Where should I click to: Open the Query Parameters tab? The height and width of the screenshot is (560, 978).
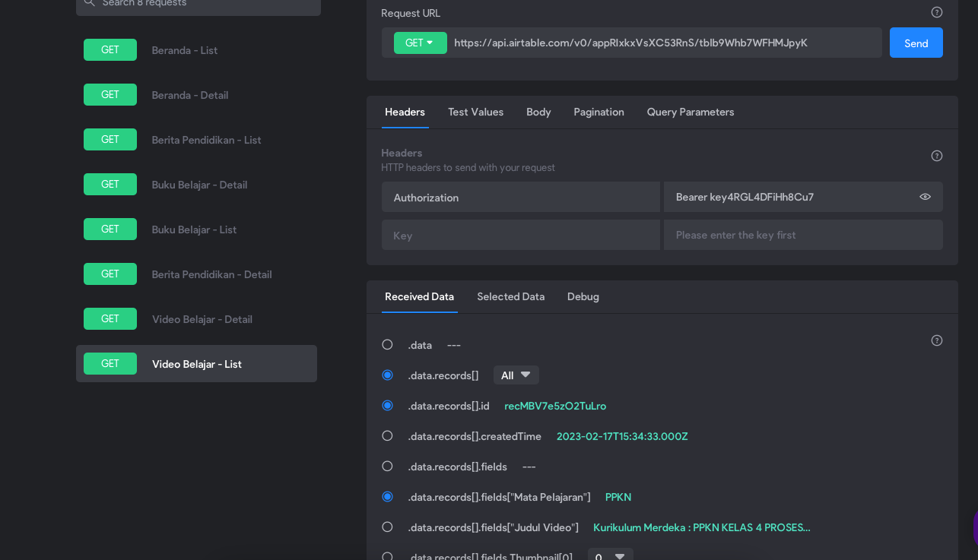pos(691,112)
